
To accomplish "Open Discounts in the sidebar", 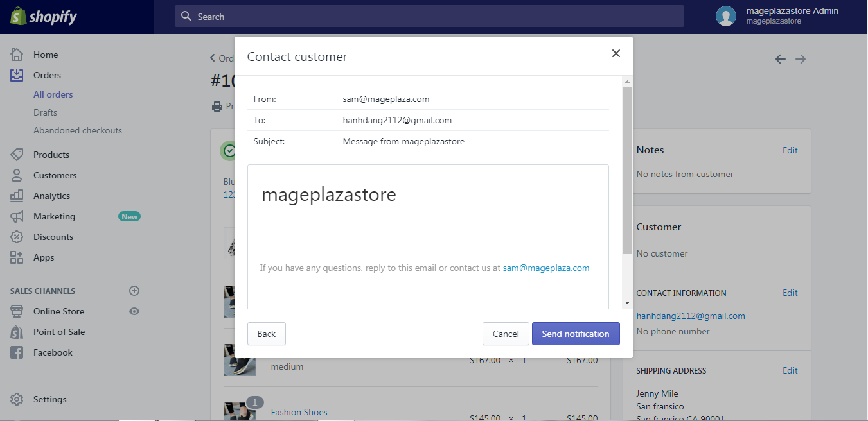I will point(53,237).
